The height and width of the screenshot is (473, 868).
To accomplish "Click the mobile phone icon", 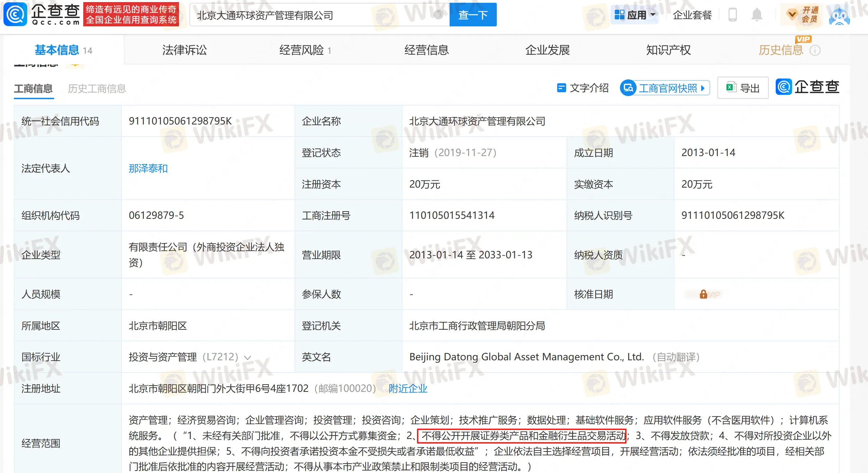I will coord(732,15).
